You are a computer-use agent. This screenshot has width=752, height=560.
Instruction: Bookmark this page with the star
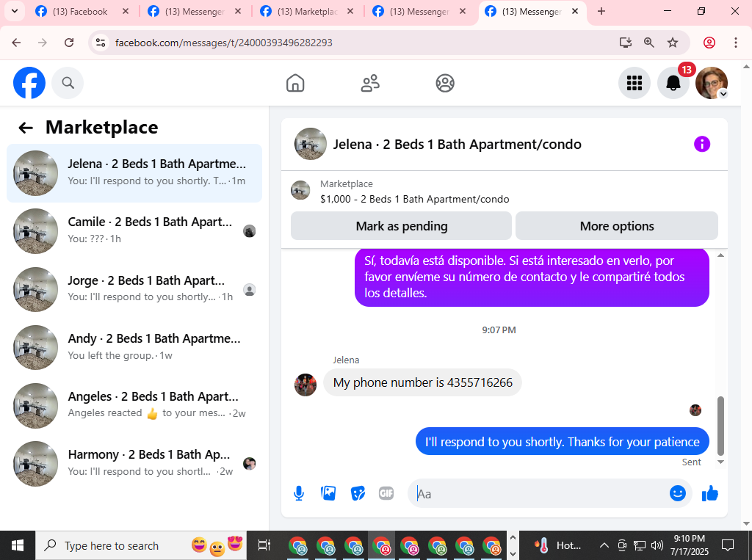point(673,43)
